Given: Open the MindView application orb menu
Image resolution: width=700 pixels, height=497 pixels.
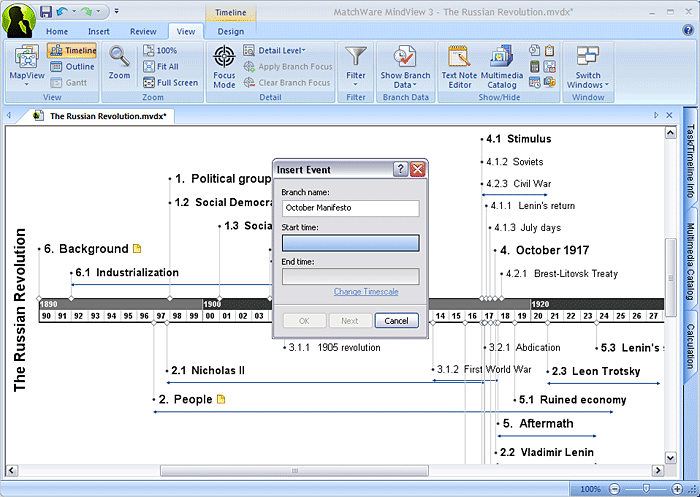Looking at the screenshot, I should click(19, 20).
